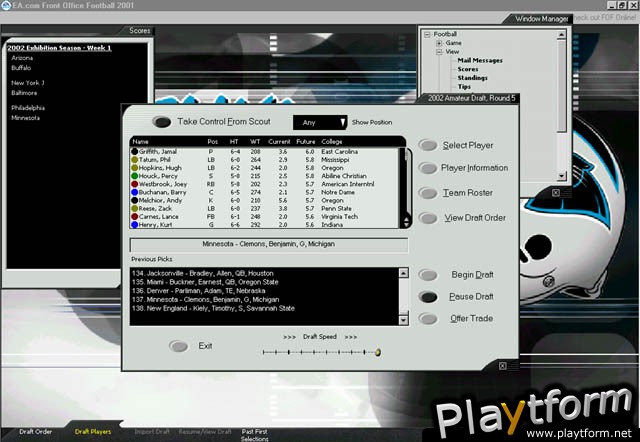Screen dimensions: 640x442
Task: Click the black position dot for Griffith, Jamal
Action: [134, 151]
